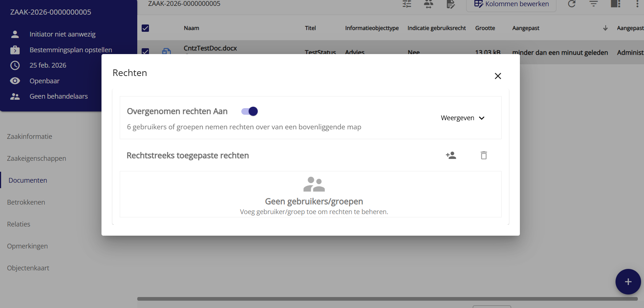644x308 pixels.
Task: Click the horizontal scrollbar at bottom
Action: tap(387, 299)
